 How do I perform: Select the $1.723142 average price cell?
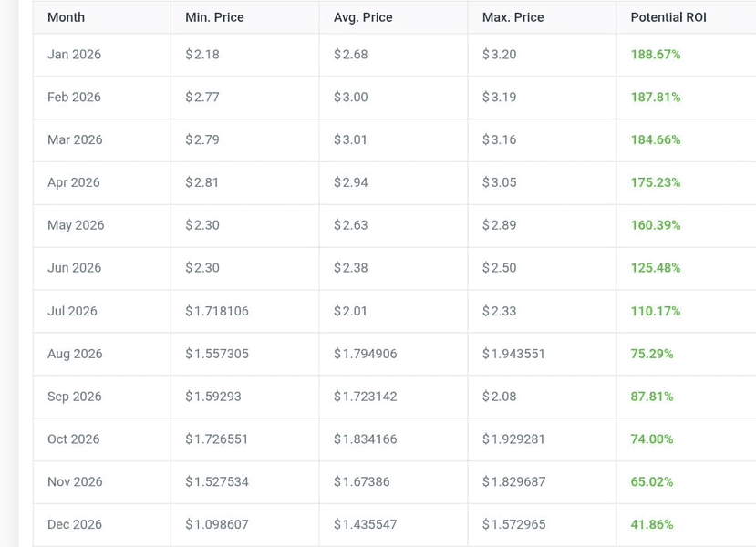(x=365, y=397)
